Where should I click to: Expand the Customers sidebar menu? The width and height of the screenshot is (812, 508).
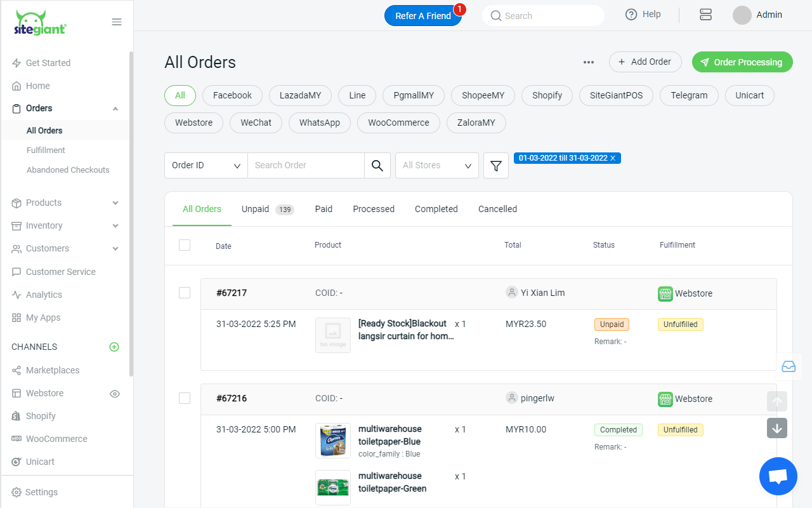pyautogui.click(x=115, y=249)
